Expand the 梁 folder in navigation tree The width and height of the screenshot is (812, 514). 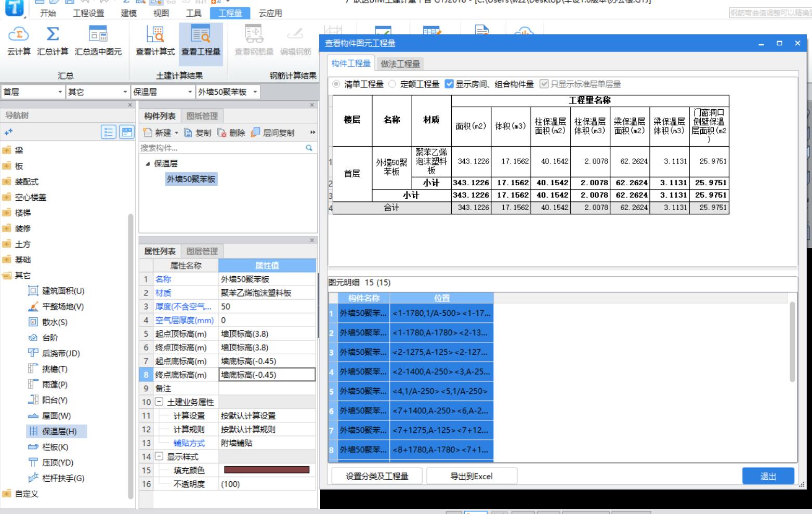(x=7, y=150)
